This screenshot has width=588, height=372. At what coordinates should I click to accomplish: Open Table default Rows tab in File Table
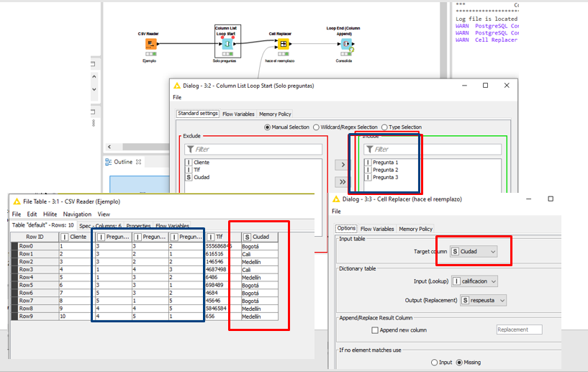pos(42,225)
